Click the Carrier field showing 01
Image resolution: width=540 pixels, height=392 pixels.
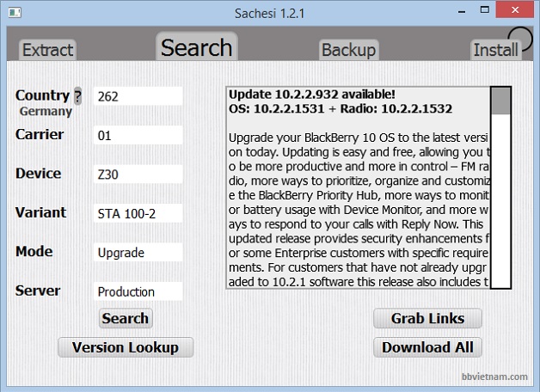[138, 135]
